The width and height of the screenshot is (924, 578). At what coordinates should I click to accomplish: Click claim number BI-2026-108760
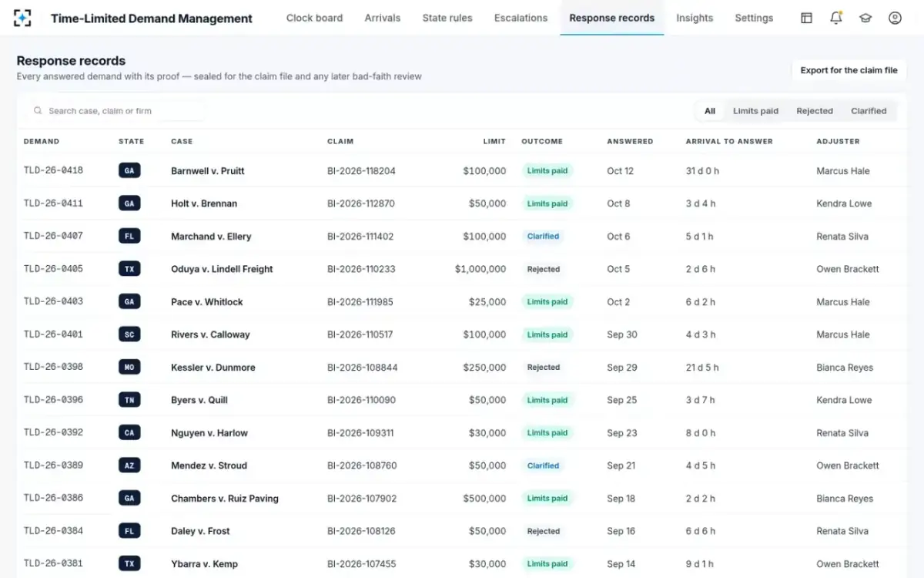(x=362, y=465)
